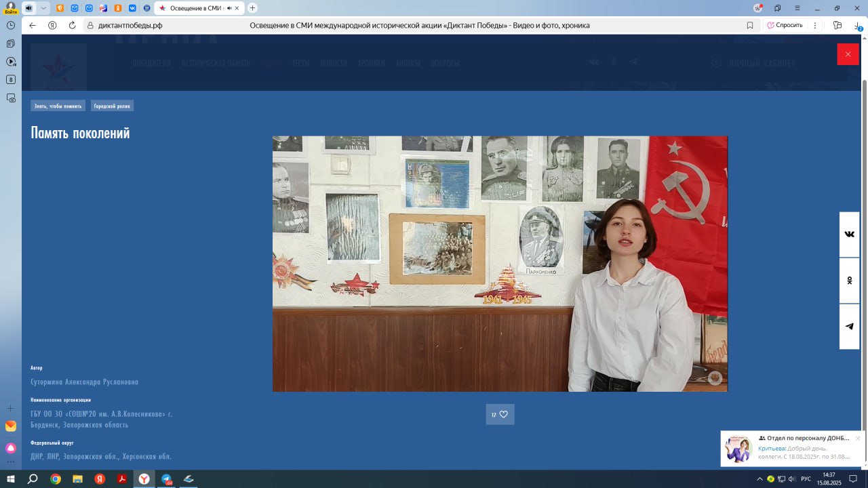Open the VK pinned tab
The height and width of the screenshot is (488, 868).
pyautogui.click(x=132, y=8)
